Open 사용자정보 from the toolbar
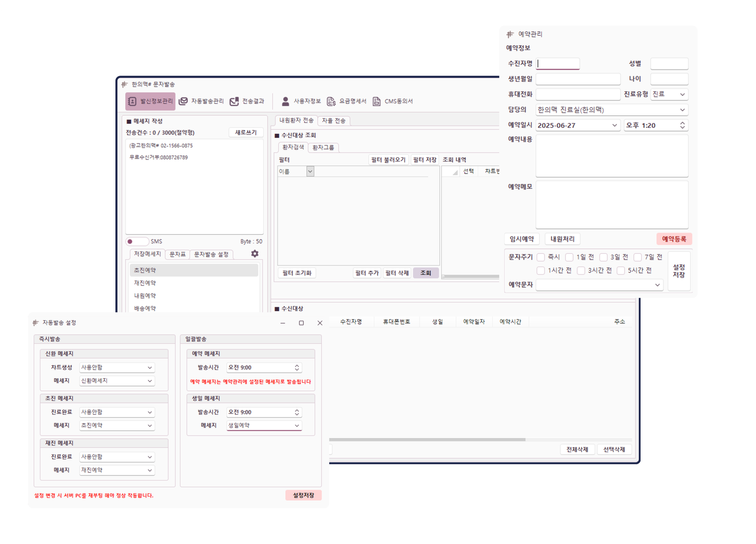 301,101
